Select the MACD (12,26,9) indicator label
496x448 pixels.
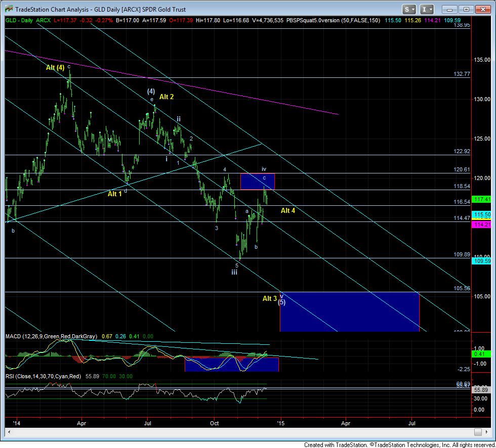coord(51,336)
